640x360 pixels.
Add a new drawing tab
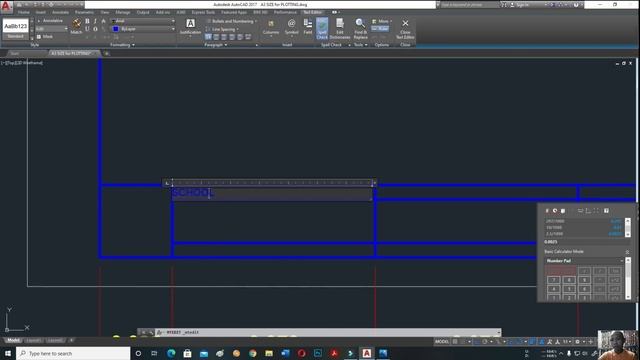coord(107,53)
